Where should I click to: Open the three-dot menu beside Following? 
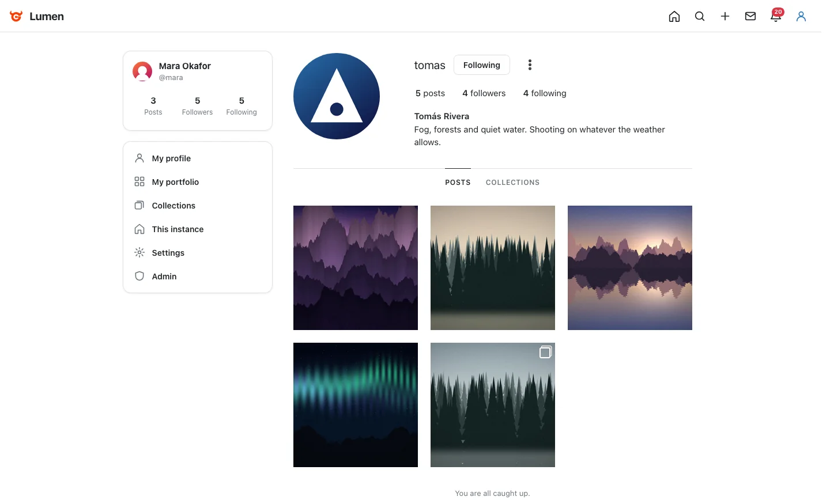(530, 65)
